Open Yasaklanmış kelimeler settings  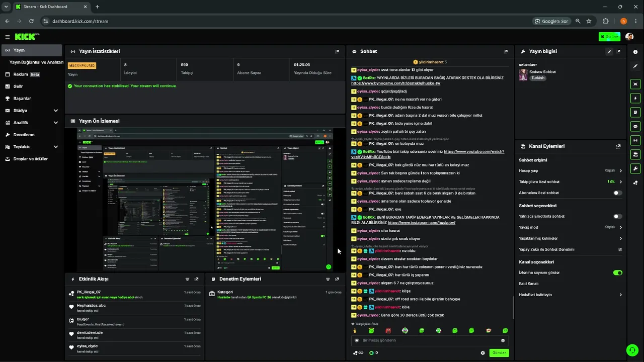tap(571, 238)
